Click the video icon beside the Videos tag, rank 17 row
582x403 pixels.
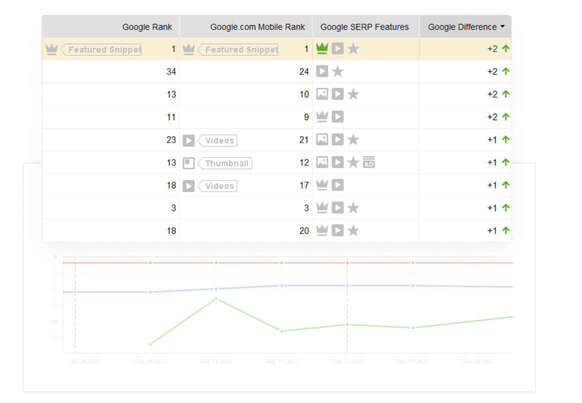(189, 186)
